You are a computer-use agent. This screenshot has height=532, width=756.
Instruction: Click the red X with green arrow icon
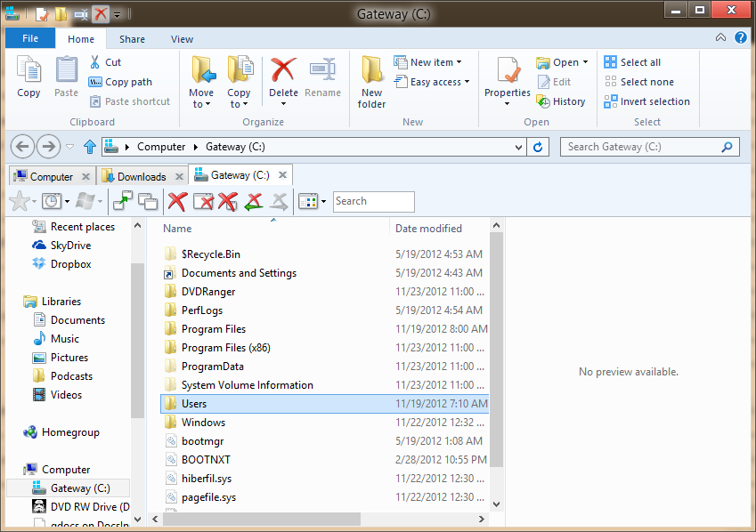(x=254, y=201)
